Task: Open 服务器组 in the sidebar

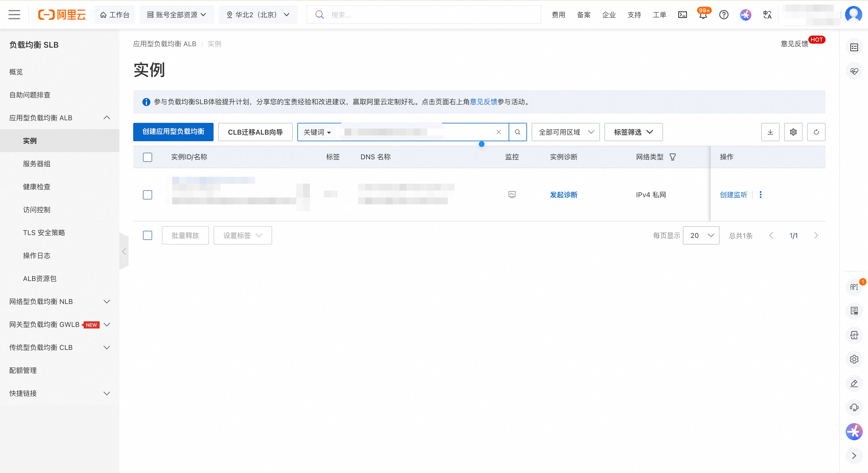Action: 37,164
